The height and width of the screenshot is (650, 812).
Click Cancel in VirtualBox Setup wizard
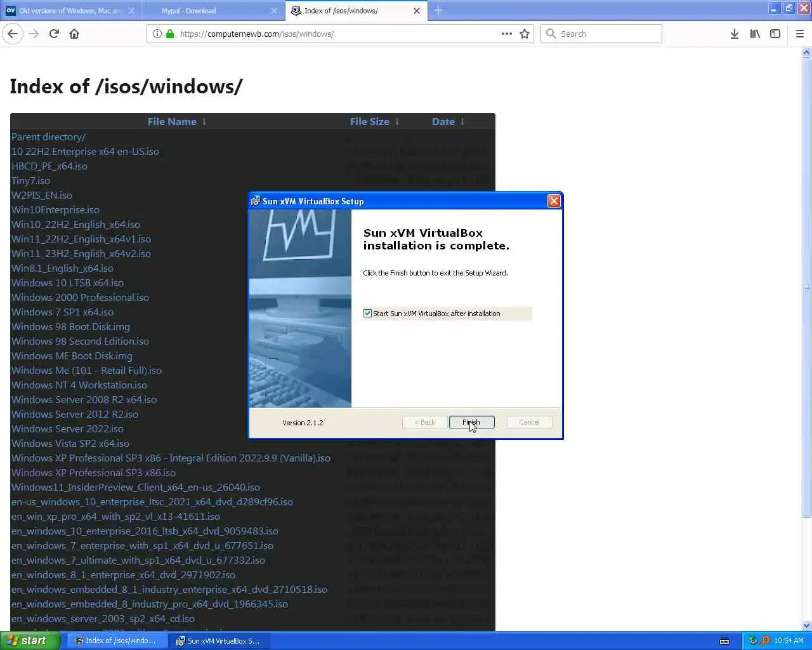(x=529, y=422)
